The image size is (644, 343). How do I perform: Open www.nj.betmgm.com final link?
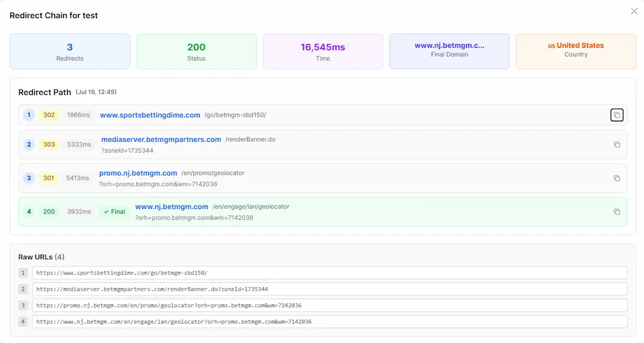tap(172, 206)
